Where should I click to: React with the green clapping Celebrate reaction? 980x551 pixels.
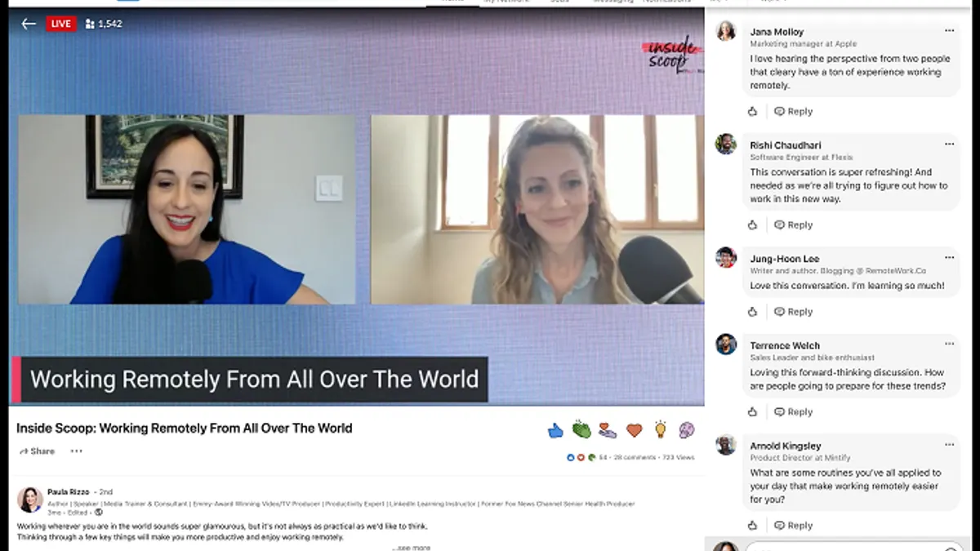(581, 429)
